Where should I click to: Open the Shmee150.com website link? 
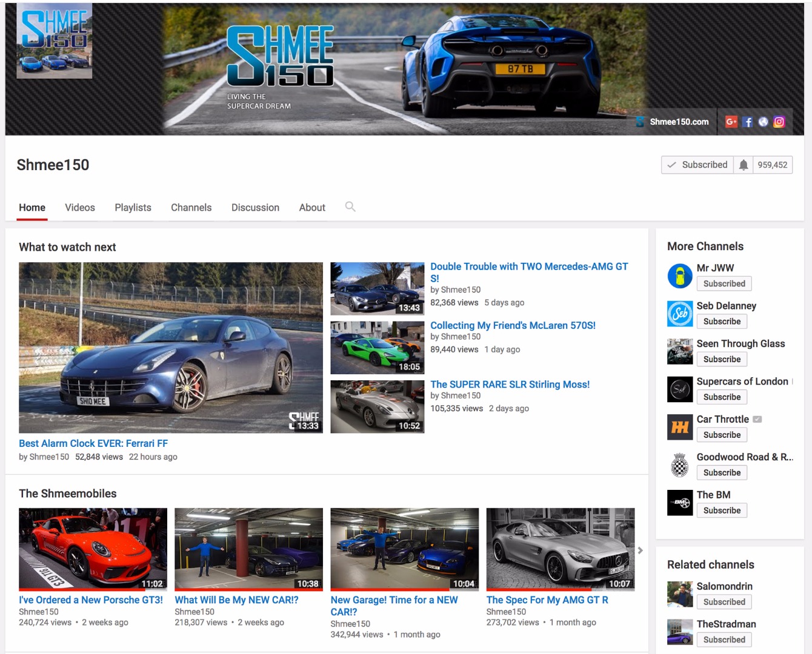[x=679, y=122]
